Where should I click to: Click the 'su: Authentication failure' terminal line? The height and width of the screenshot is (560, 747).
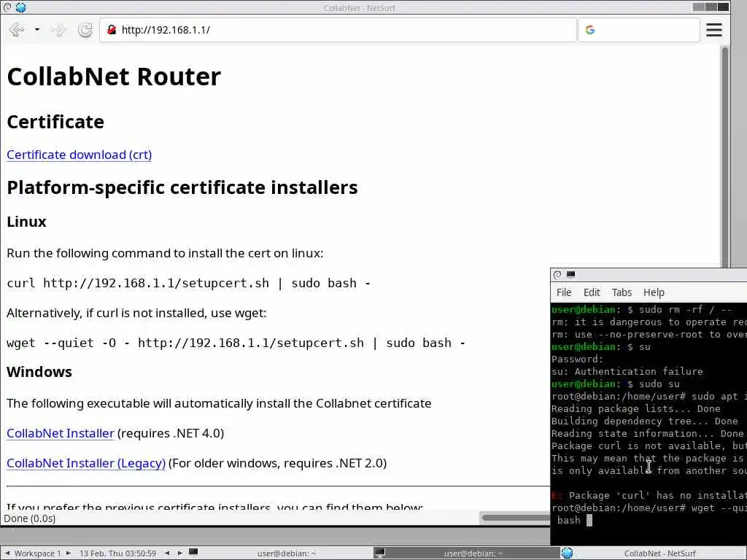coord(627,371)
